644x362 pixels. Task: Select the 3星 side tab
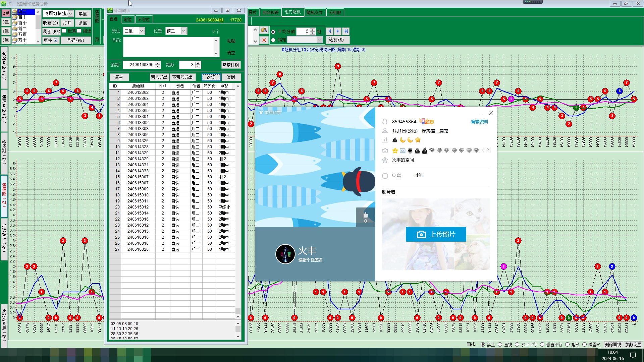click(x=6, y=22)
